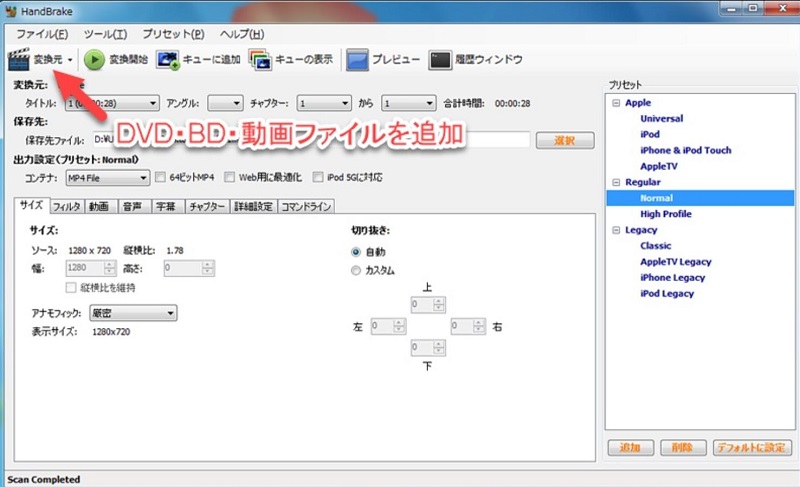Click the right (右) crop spinner
The width and height of the screenshot is (800, 487).
point(468,326)
